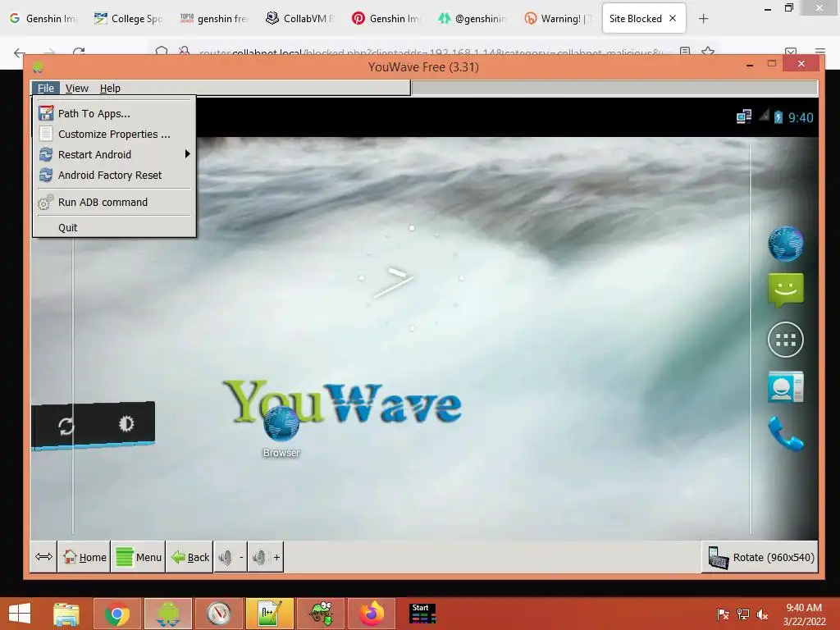
Task: Click the browser back arrow
Action: (20, 52)
